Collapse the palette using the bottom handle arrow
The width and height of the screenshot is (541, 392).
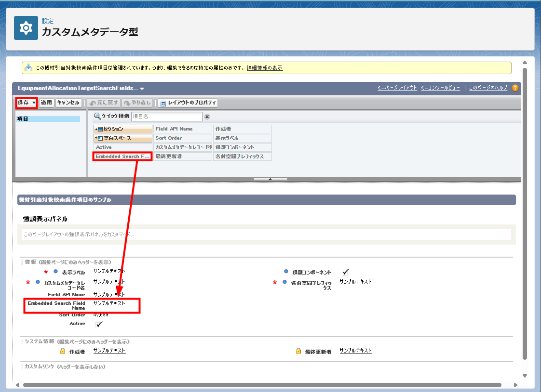click(270, 179)
